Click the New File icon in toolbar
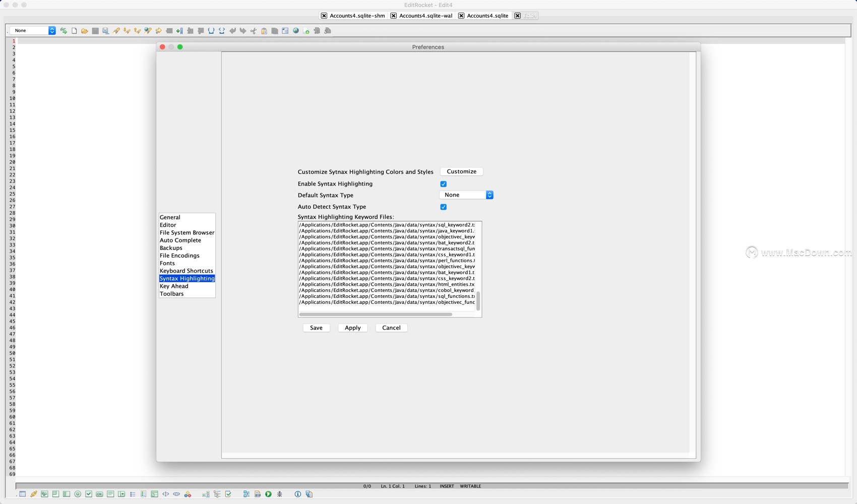 [x=74, y=31]
